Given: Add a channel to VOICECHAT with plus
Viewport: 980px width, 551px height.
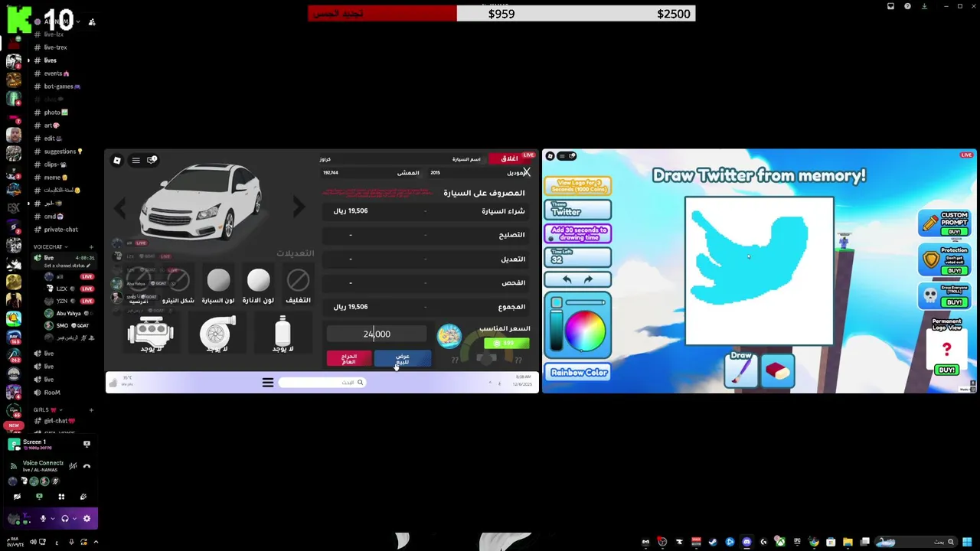Looking at the screenshot, I should click(x=91, y=247).
